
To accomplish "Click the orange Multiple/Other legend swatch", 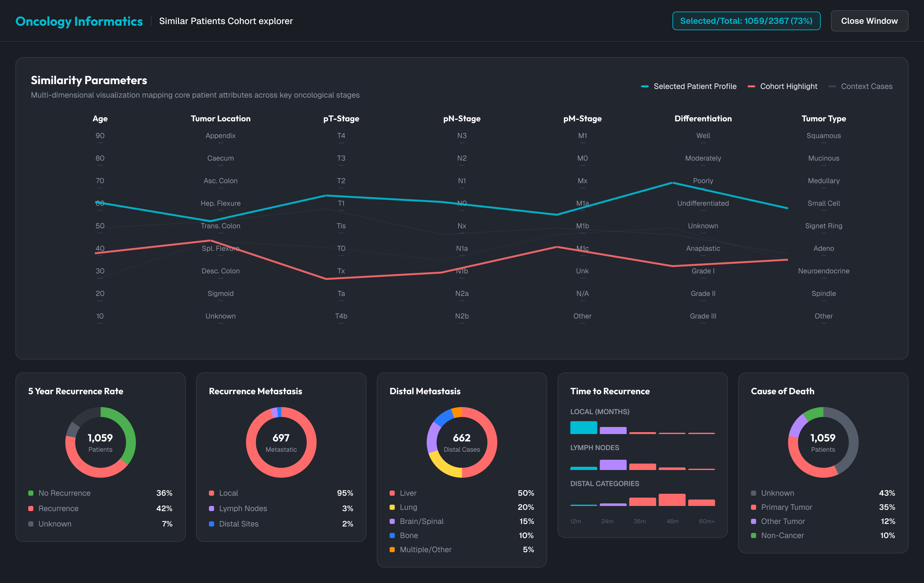I will pos(392,550).
